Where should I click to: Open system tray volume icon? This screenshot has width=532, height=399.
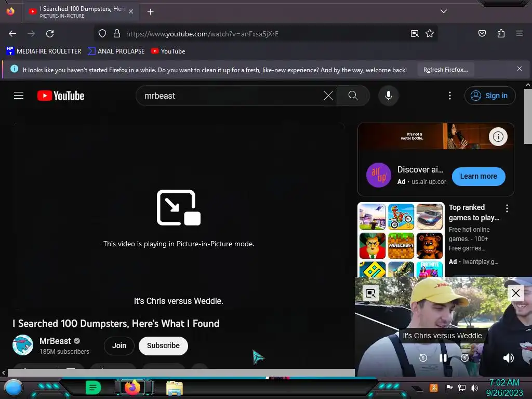474,388
